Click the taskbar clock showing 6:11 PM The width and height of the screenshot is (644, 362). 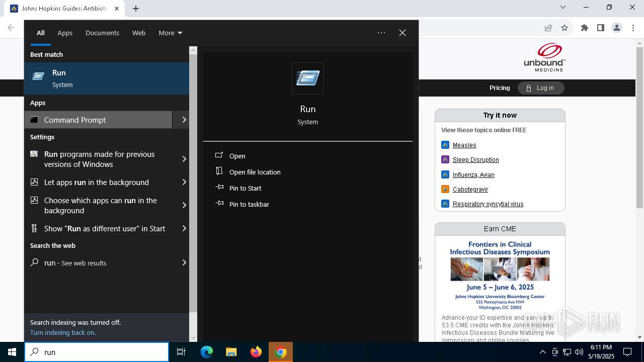point(601,352)
